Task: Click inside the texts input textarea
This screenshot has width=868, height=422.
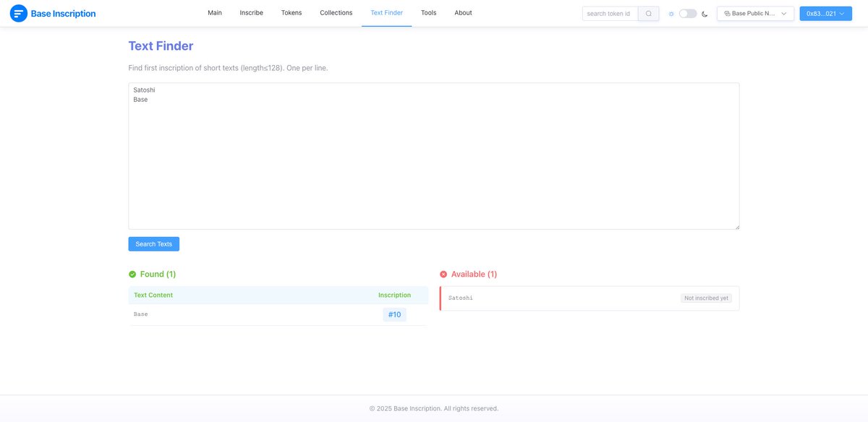Action: coord(434,156)
